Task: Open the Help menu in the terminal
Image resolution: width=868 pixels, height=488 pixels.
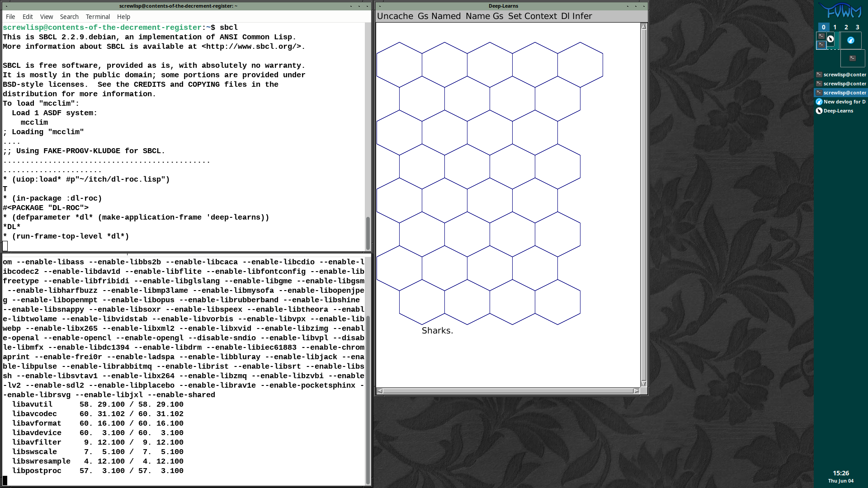Action: point(123,17)
